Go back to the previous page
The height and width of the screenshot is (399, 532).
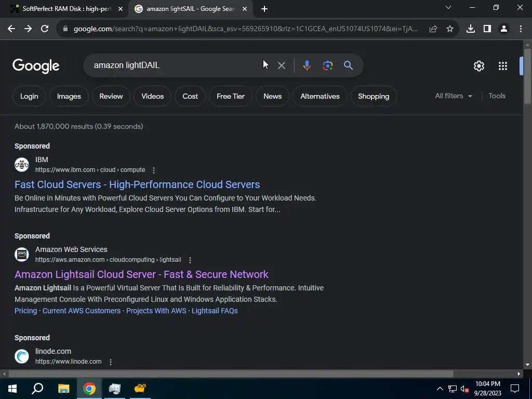click(x=11, y=29)
